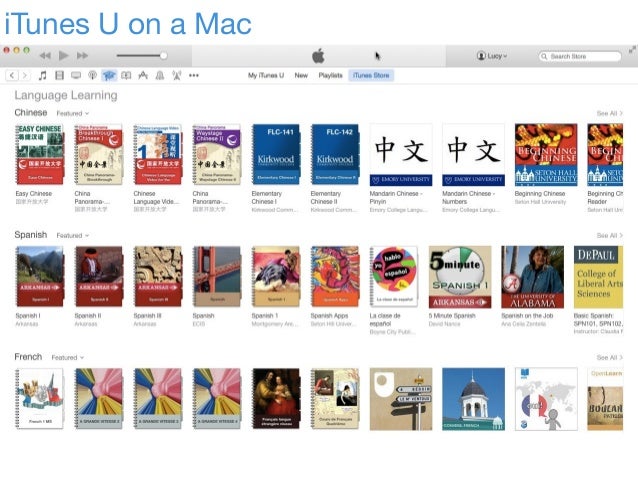Open the Spanish Featured sort dropdown

(72, 236)
